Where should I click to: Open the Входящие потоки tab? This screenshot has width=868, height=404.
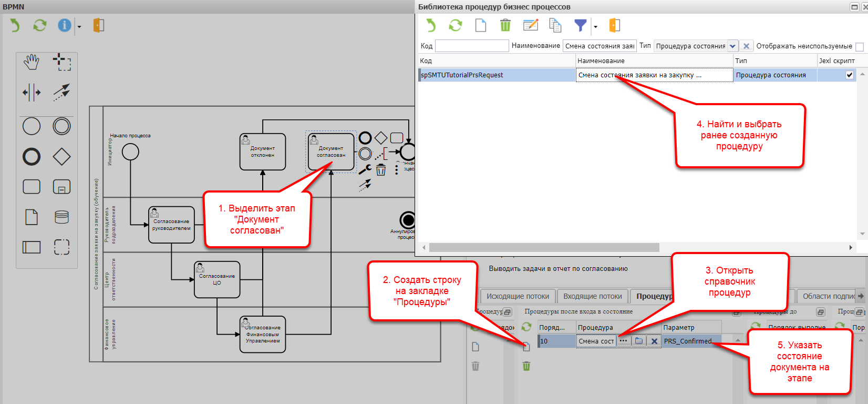pyautogui.click(x=592, y=296)
